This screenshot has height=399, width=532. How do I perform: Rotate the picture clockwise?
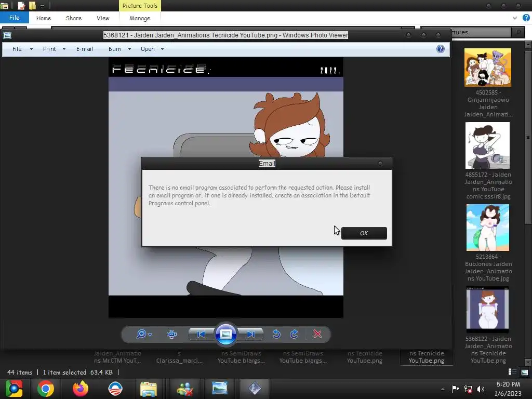click(x=294, y=334)
